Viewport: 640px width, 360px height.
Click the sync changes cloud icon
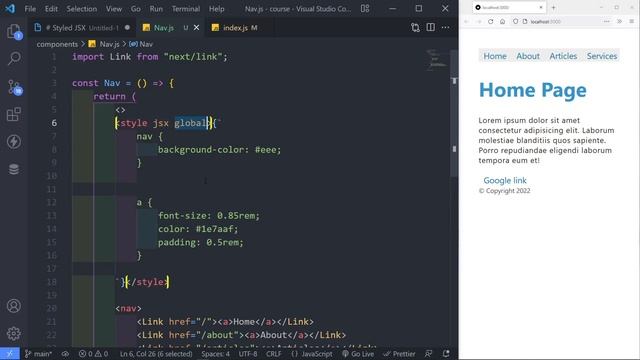tap(65, 354)
